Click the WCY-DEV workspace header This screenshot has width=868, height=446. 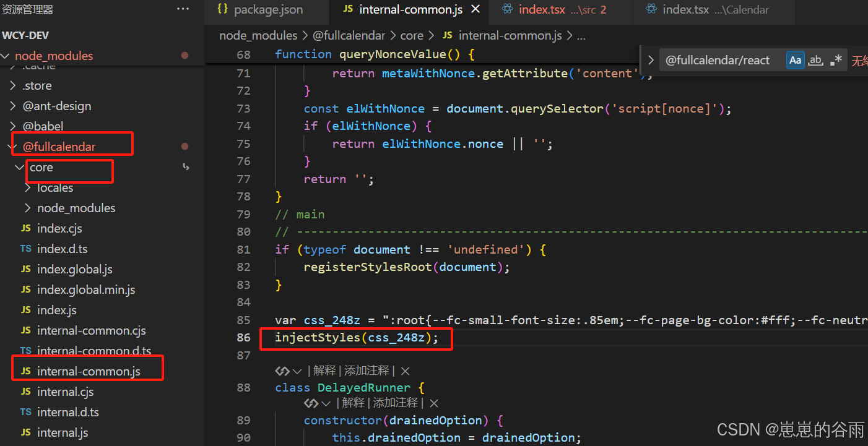[x=25, y=35]
